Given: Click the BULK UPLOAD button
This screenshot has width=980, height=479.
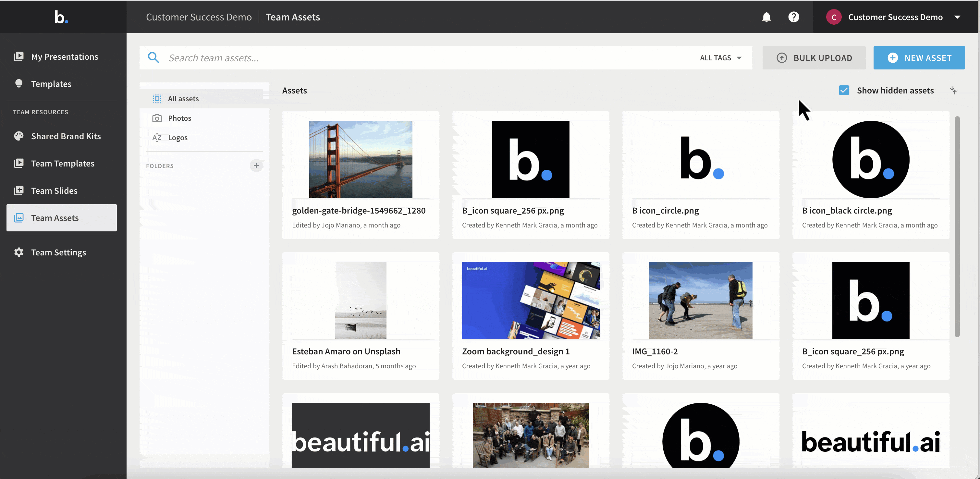Looking at the screenshot, I should click(x=814, y=58).
